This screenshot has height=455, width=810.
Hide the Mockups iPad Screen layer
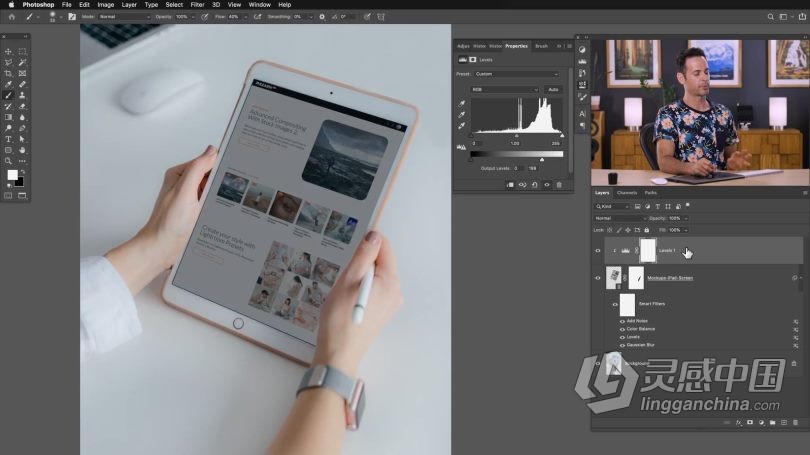598,278
